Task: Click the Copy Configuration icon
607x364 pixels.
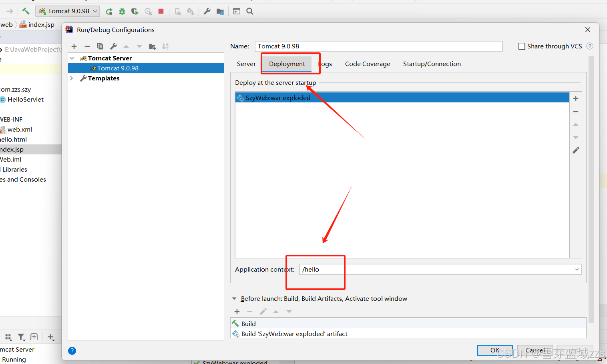Action: pos(100,46)
